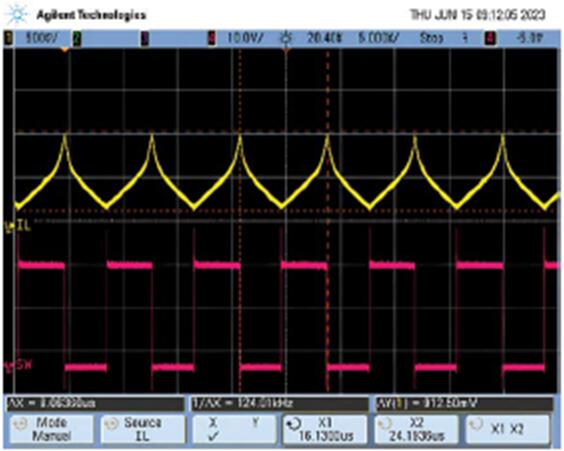Click the trigger source channel 4 badge
The width and height of the screenshot is (564, 451).
pyautogui.click(x=491, y=38)
